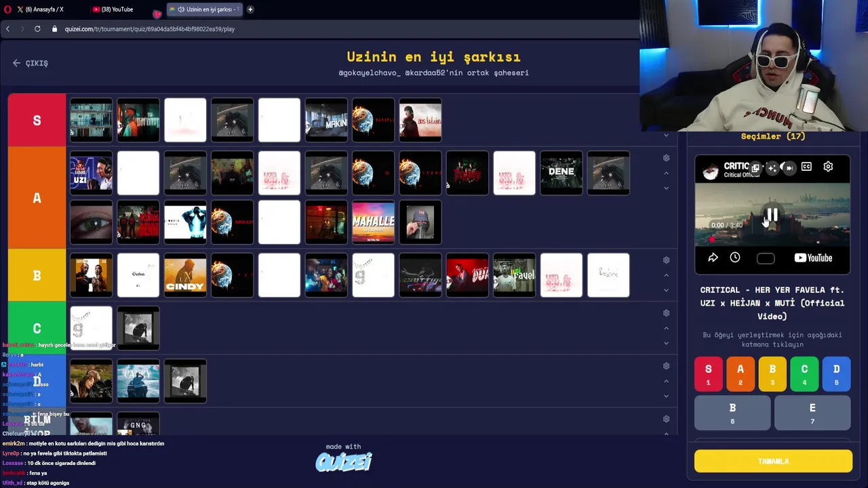Click the CRITICAL - HER YER FAVELA title
The image size is (868, 488).
tap(772, 303)
